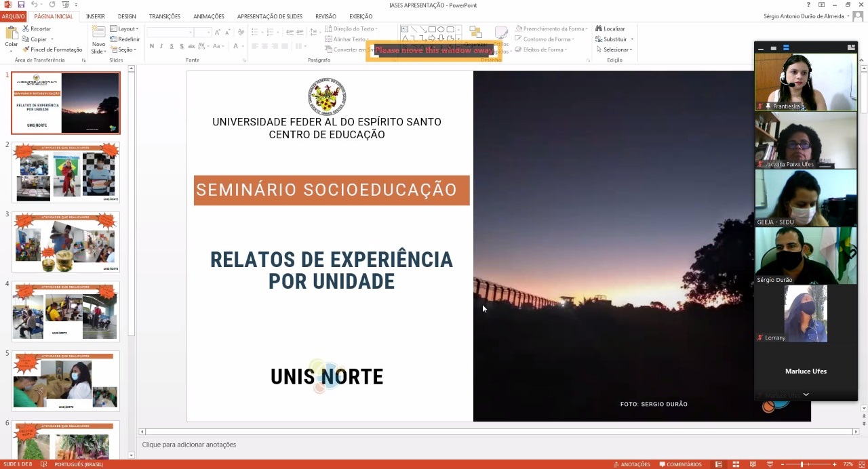Increase the font size
Screen dimensions: 868x469
217,32
